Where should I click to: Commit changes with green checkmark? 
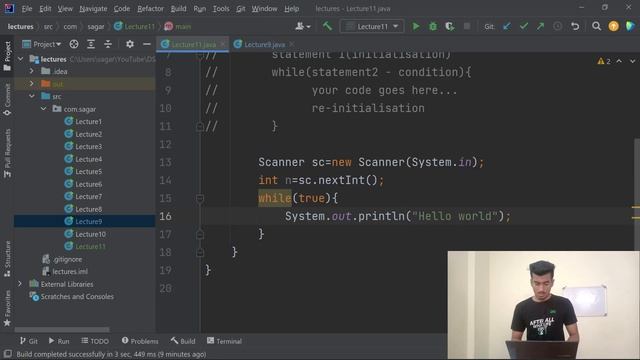click(x=524, y=27)
